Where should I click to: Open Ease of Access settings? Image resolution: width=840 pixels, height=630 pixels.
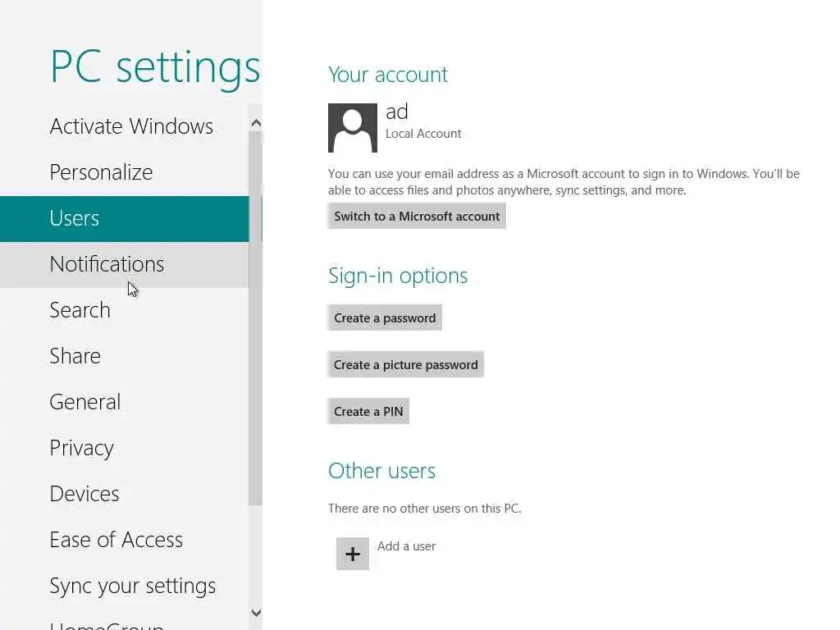[125, 540]
